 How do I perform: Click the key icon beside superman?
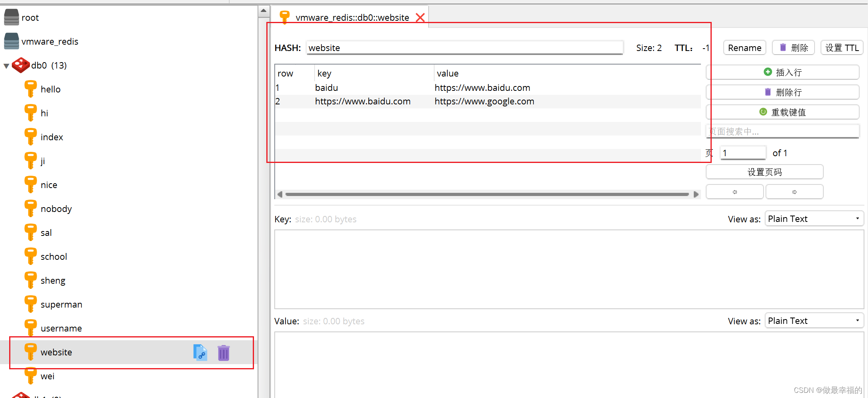pos(31,304)
